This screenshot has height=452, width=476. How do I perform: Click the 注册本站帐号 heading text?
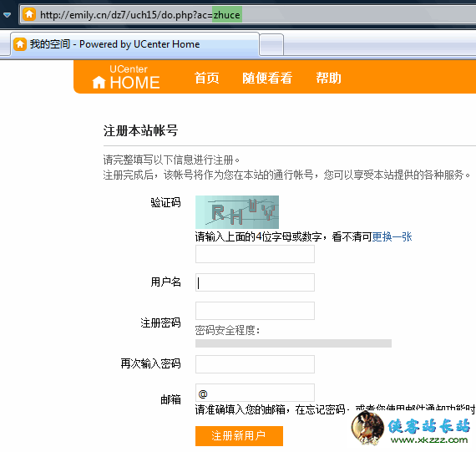(140, 130)
